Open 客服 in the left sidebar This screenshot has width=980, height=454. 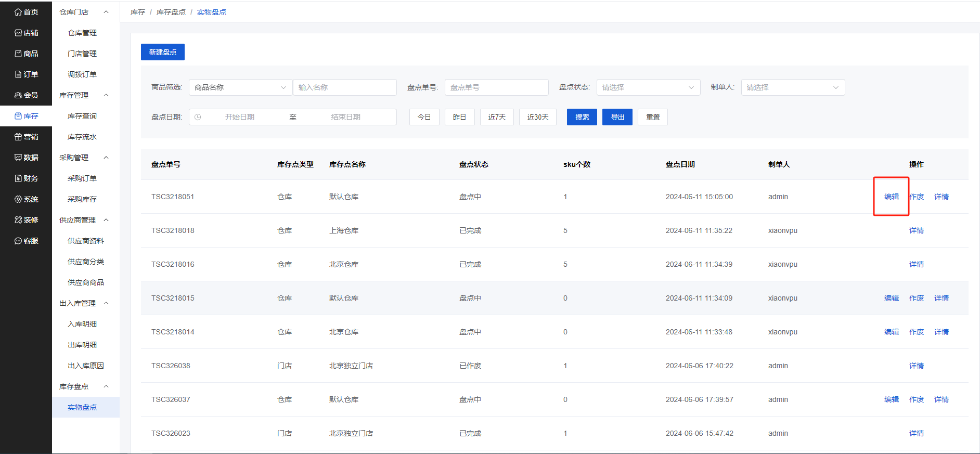[x=26, y=241]
